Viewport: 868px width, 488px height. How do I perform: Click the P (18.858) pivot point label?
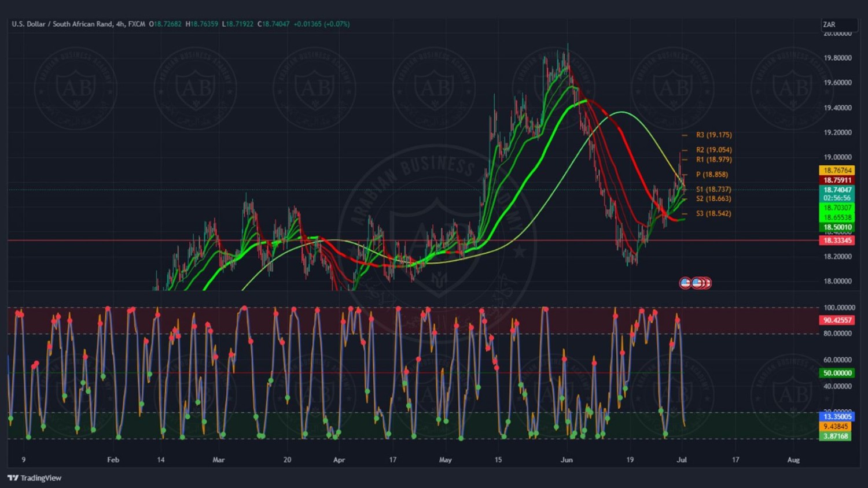[712, 175]
